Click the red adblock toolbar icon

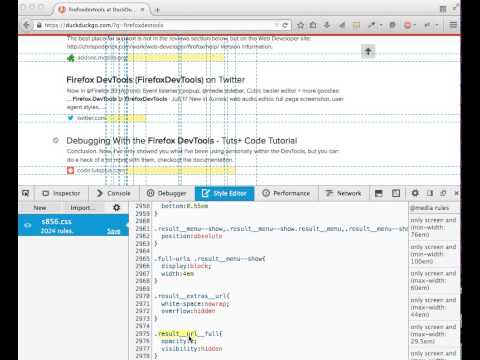[407, 25]
